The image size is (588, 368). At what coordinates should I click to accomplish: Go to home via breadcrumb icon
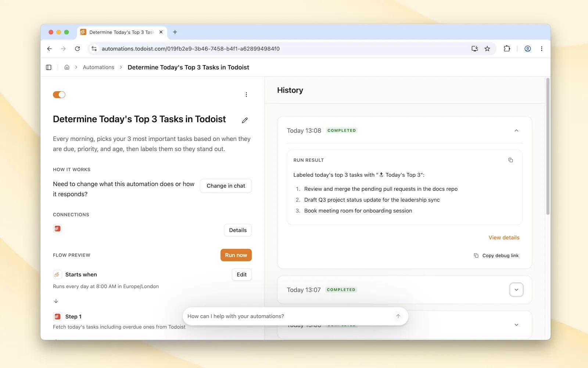coord(67,67)
